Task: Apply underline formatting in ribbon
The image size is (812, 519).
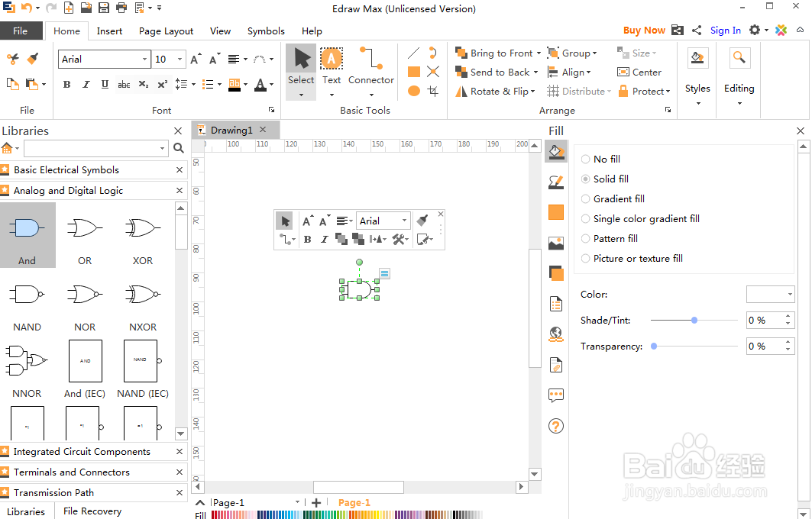Action: click(x=105, y=85)
